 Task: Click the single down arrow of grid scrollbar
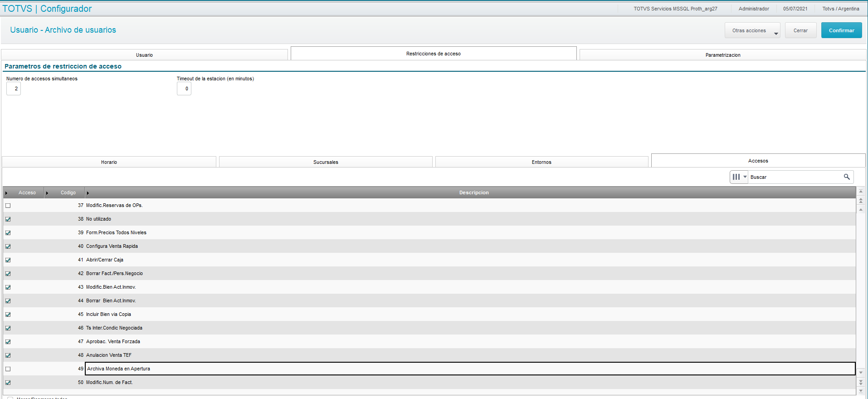(x=861, y=373)
